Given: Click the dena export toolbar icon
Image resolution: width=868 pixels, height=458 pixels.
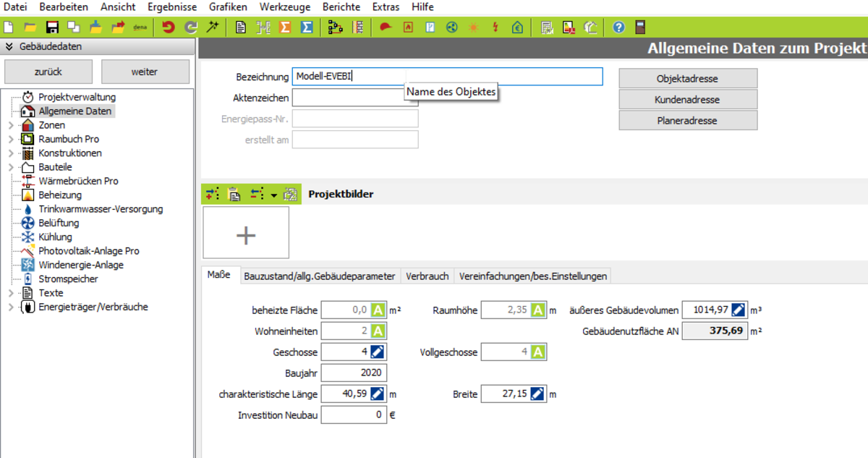Looking at the screenshot, I should (x=140, y=27).
